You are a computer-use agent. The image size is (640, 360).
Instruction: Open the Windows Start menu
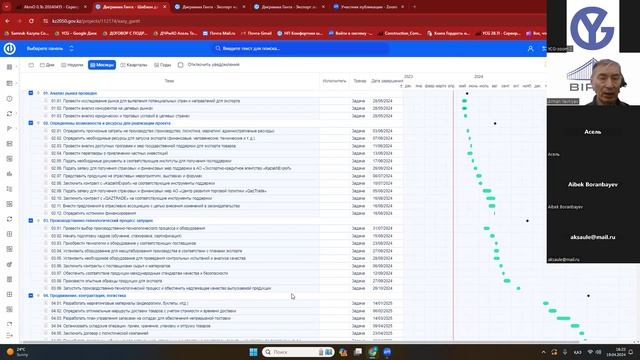tap(253, 352)
